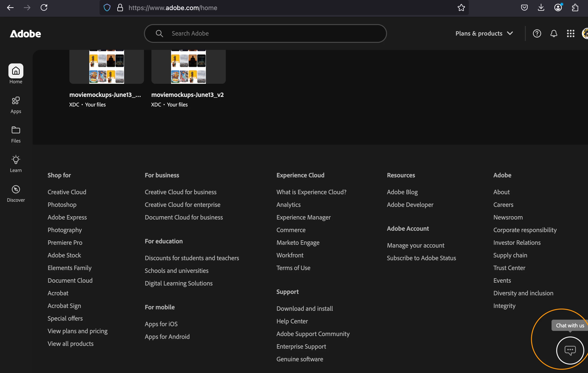Click the Chat with us bubble icon
The width and height of the screenshot is (588, 373).
(x=570, y=350)
